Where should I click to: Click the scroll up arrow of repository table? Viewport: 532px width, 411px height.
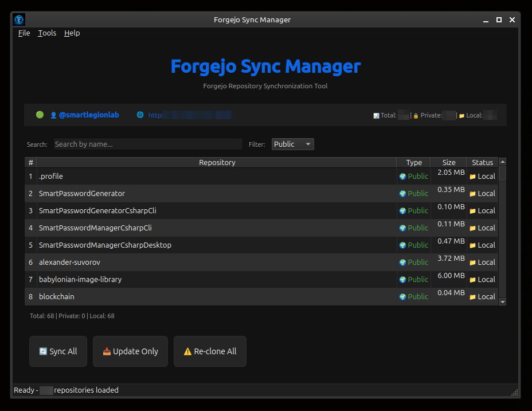coord(503,162)
